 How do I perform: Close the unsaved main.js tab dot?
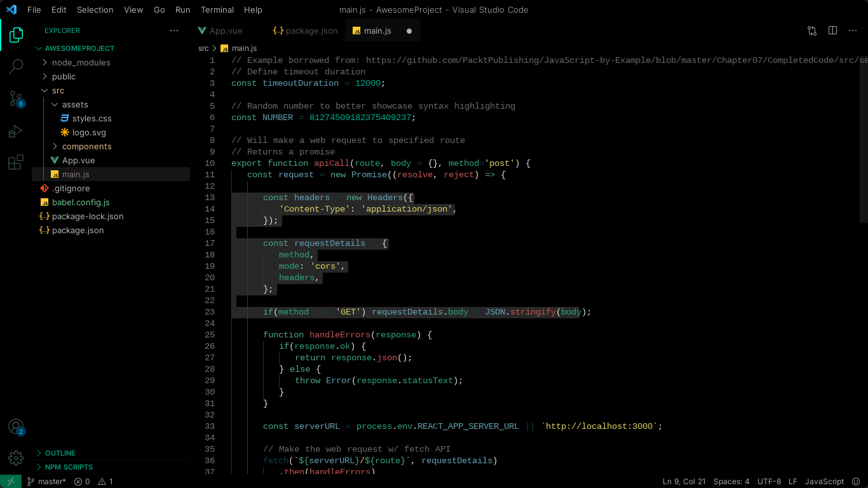pos(409,30)
